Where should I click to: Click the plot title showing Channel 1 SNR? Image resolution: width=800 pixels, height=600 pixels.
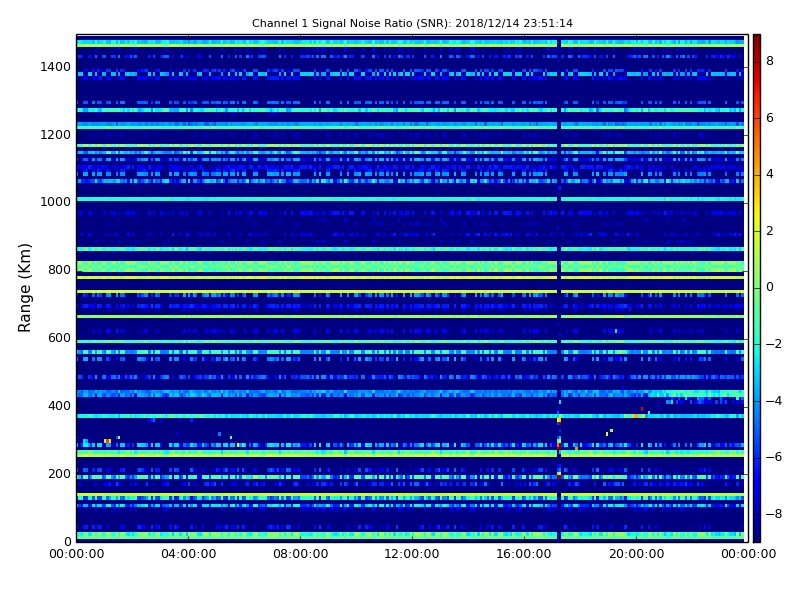click(x=412, y=23)
